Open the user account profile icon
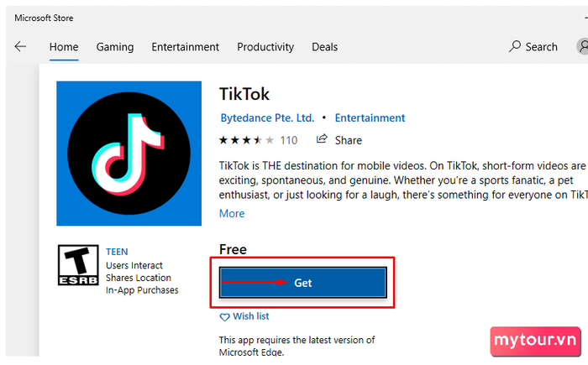 (582, 46)
